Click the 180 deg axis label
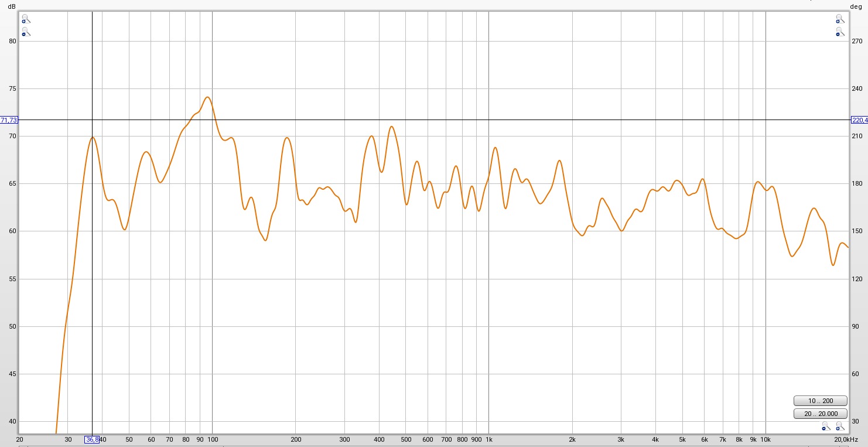 [x=857, y=183]
